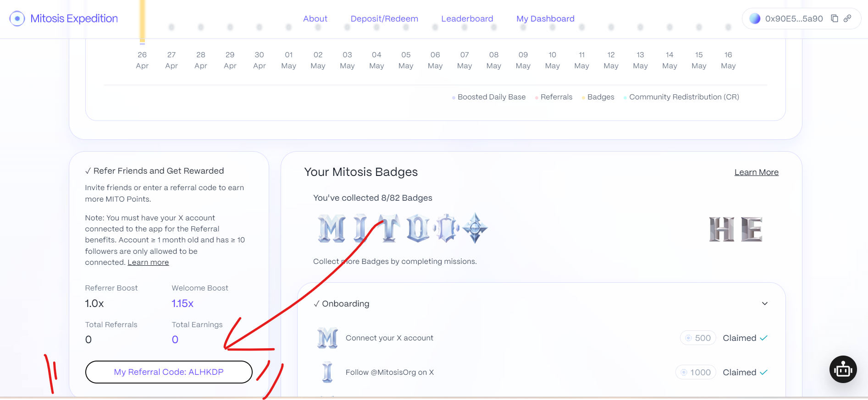Click the 26 Apr date label on chart
Image resolution: width=868 pixels, height=400 pixels.
pos(142,60)
